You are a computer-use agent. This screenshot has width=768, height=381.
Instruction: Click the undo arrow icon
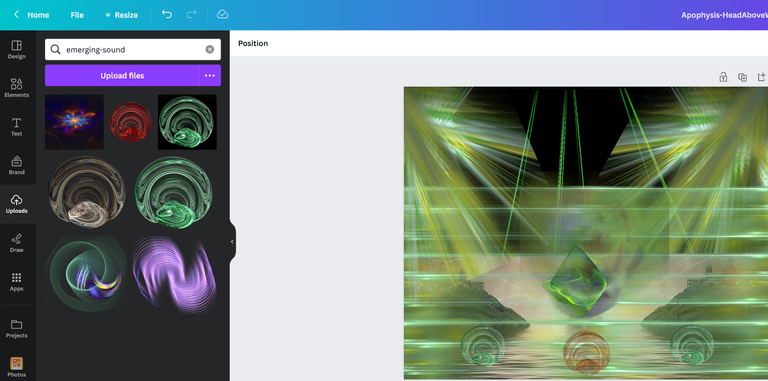167,15
